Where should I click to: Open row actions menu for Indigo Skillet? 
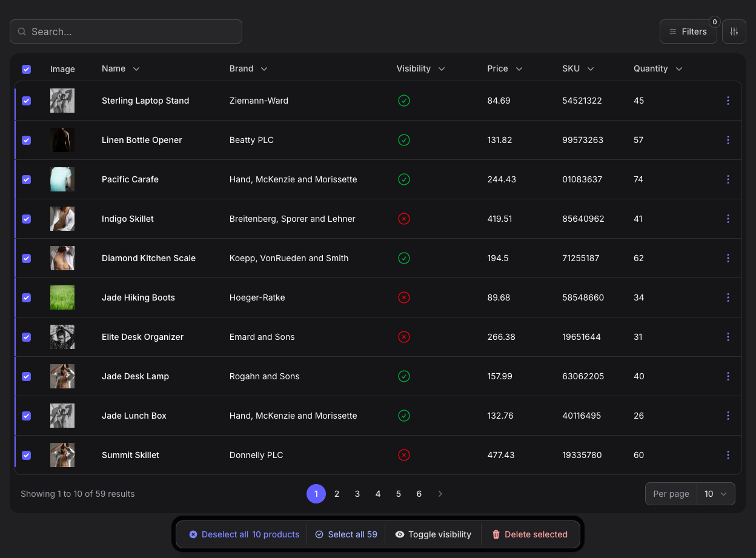[728, 219]
